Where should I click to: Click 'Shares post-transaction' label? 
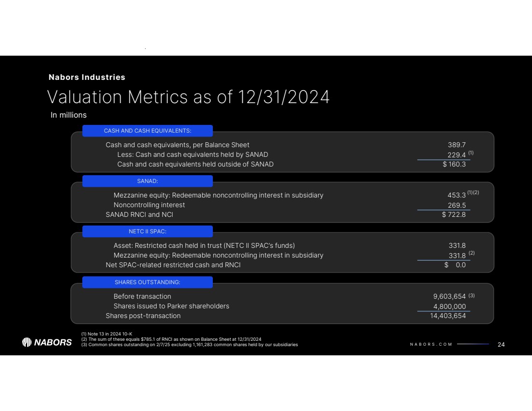[x=143, y=316]
